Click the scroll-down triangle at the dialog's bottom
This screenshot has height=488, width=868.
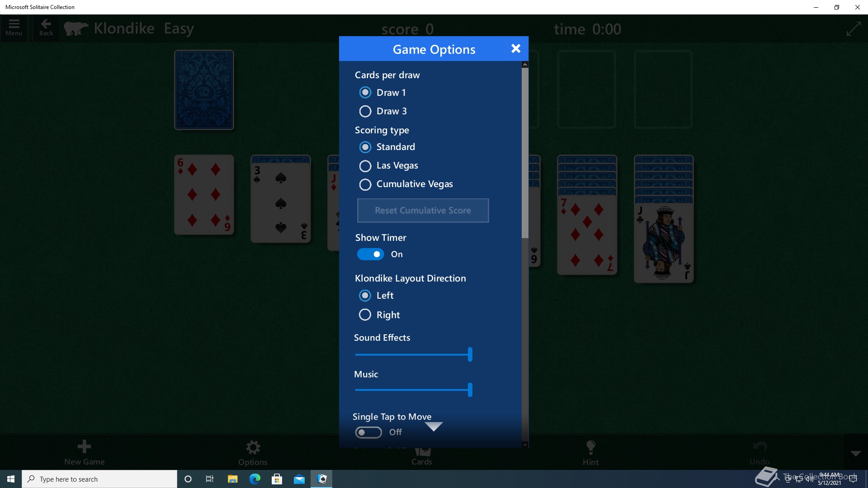(434, 427)
